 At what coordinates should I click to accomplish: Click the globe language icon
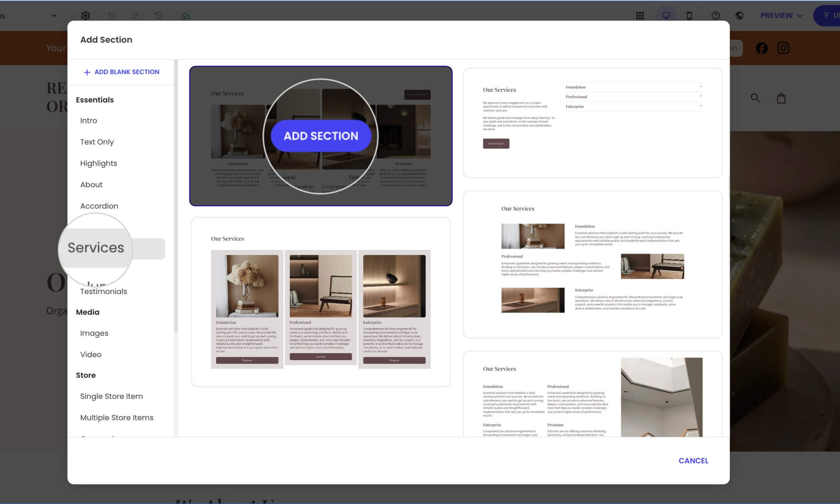[x=739, y=16]
